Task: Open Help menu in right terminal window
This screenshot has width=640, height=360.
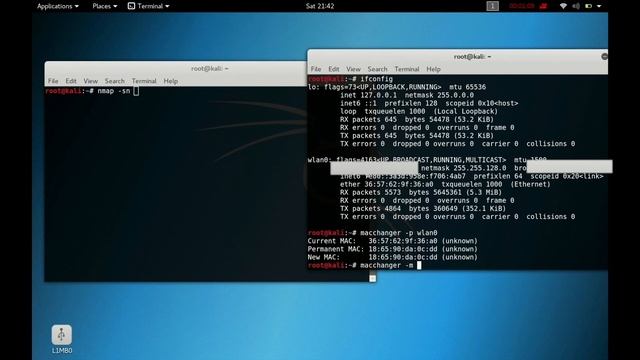Action: coord(433,69)
